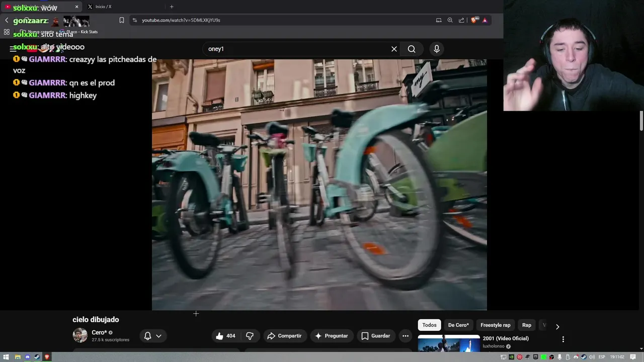Image resolution: width=644 pixels, height=362 pixels.
Task: Open the Windows notification center icon
Action: tap(633, 357)
